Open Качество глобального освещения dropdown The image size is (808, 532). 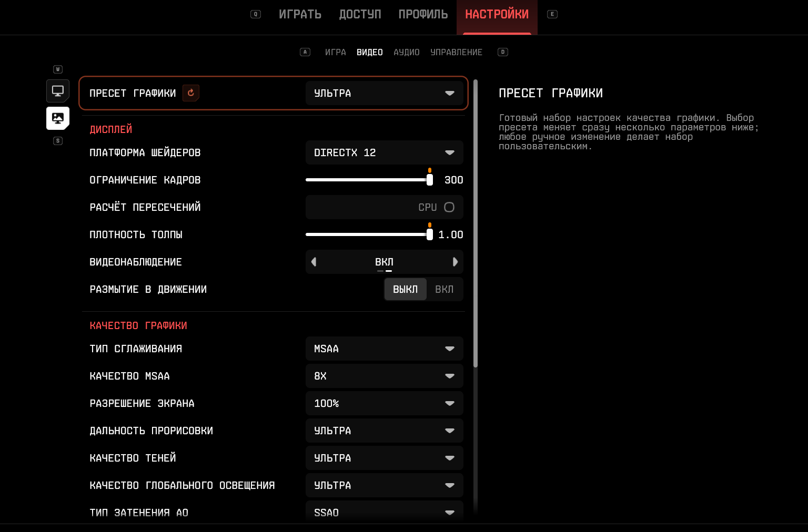coord(385,485)
